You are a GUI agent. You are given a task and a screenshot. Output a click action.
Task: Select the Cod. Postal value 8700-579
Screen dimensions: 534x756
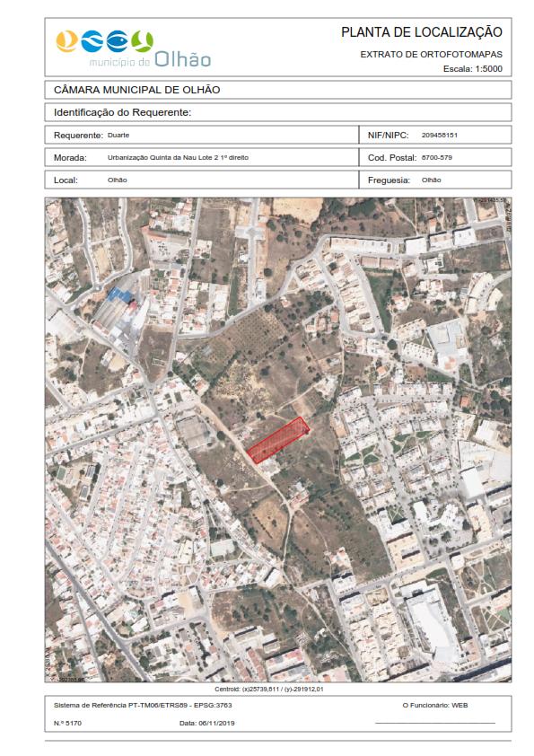click(437, 158)
